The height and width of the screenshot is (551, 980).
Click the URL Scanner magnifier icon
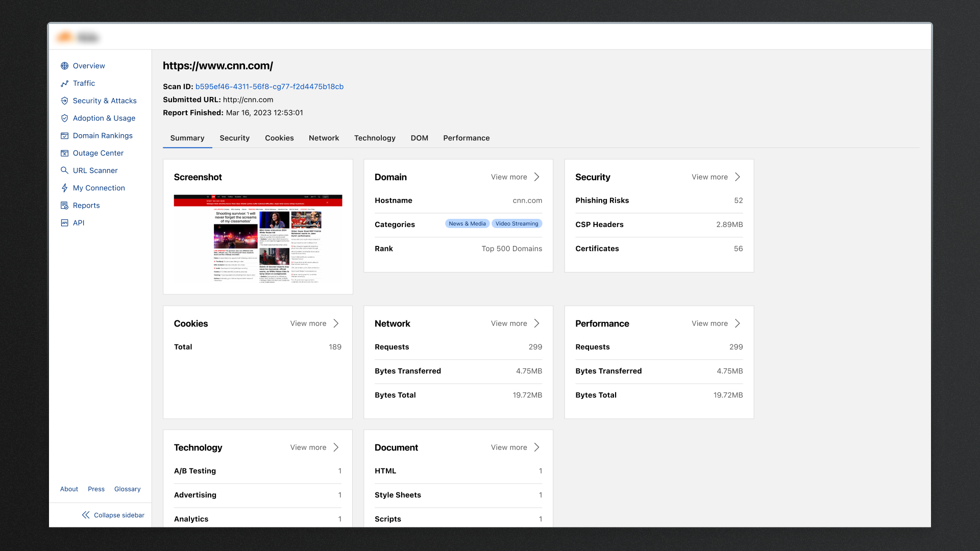[x=64, y=170]
